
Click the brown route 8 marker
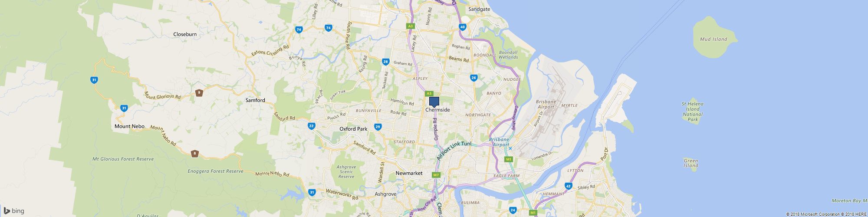click(x=195, y=153)
